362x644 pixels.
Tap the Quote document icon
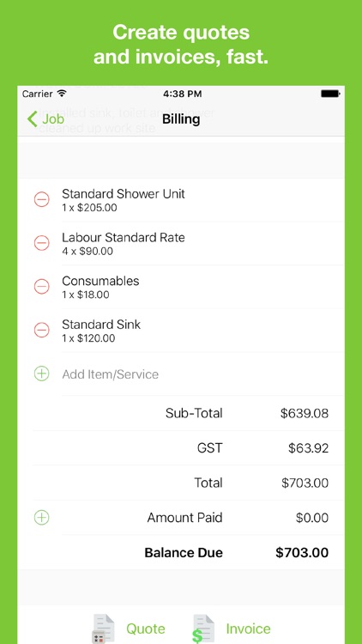(103, 629)
